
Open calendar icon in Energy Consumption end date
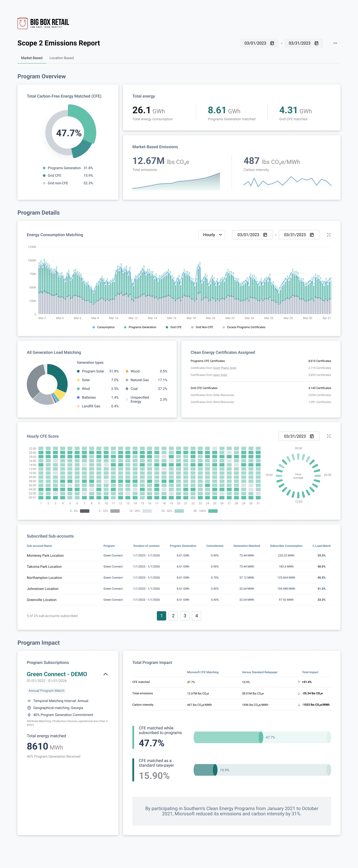(312, 235)
